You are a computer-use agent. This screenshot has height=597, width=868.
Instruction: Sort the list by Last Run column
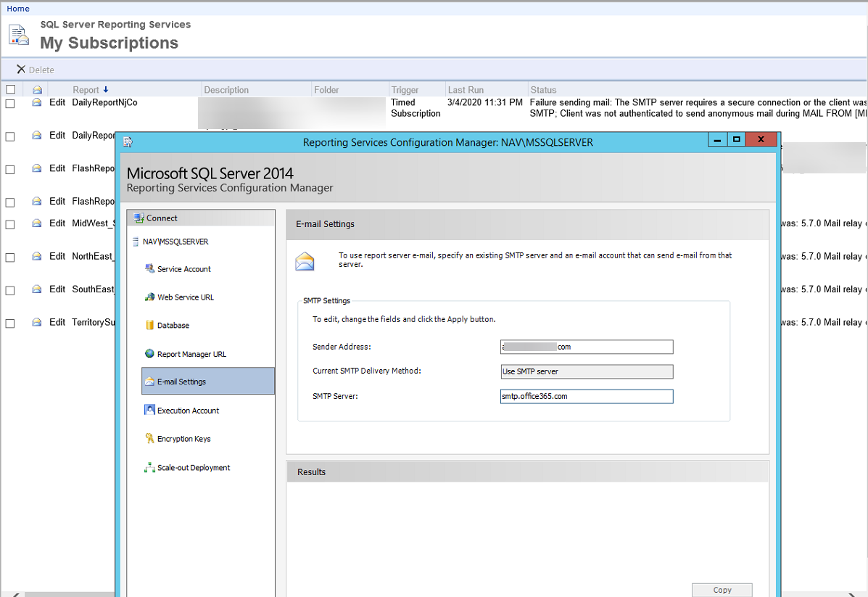click(466, 90)
